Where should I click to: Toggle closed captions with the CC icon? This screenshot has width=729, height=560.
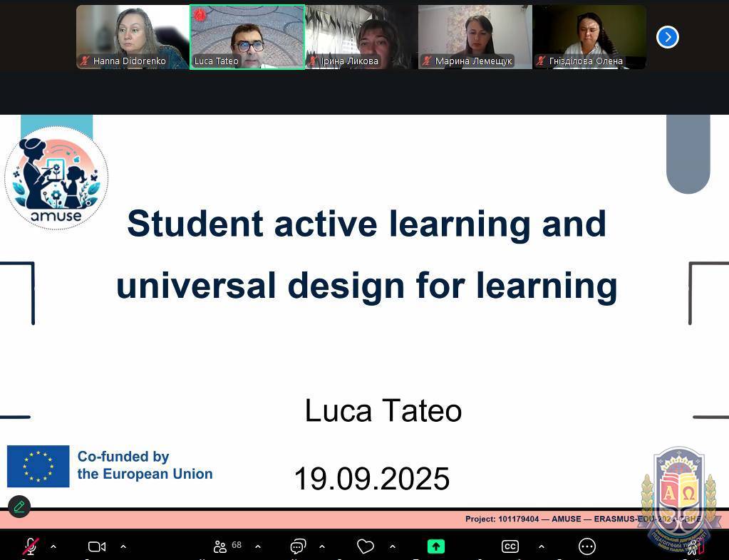pos(510,546)
